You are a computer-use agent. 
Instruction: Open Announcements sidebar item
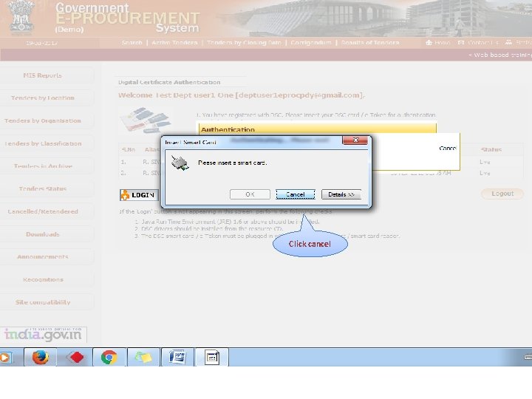pyautogui.click(x=43, y=257)
